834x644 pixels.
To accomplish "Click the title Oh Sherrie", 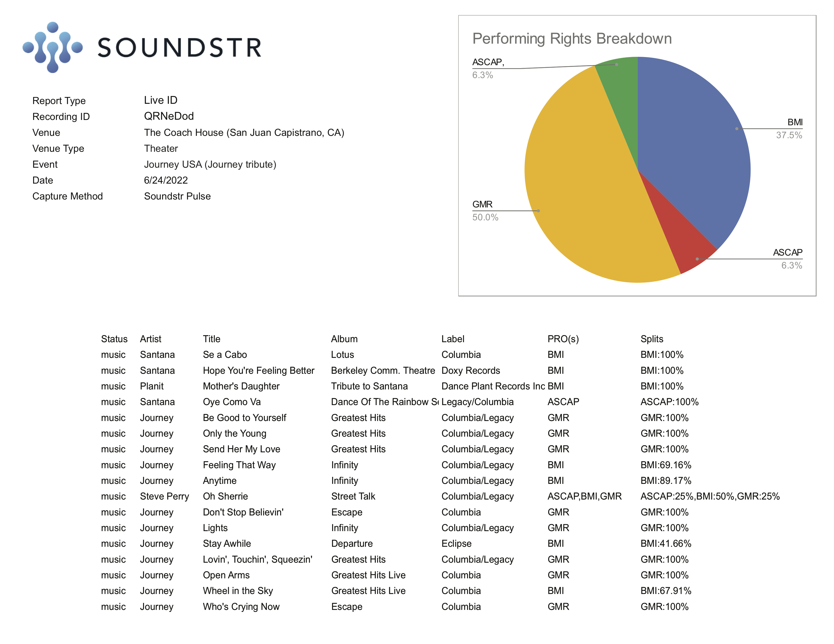I will point(225,496).
